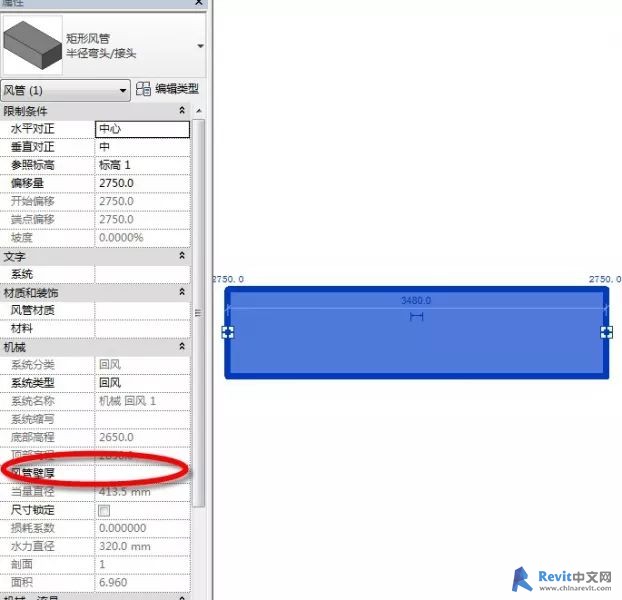Click the 风管材质 value cell
622x600 pixels.
(x=142, y=311)
